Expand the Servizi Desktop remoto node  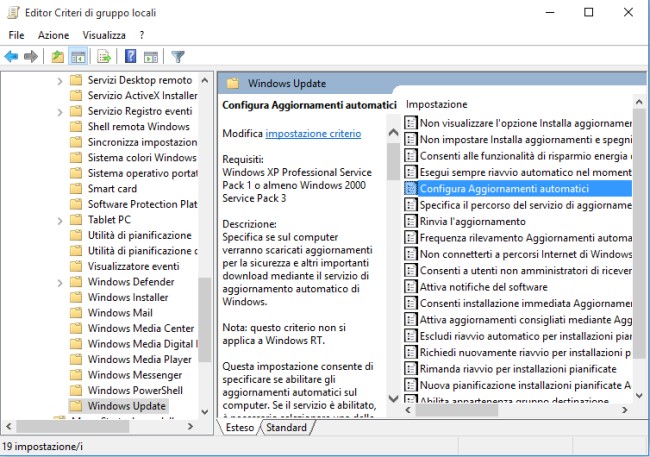(60, 81)
